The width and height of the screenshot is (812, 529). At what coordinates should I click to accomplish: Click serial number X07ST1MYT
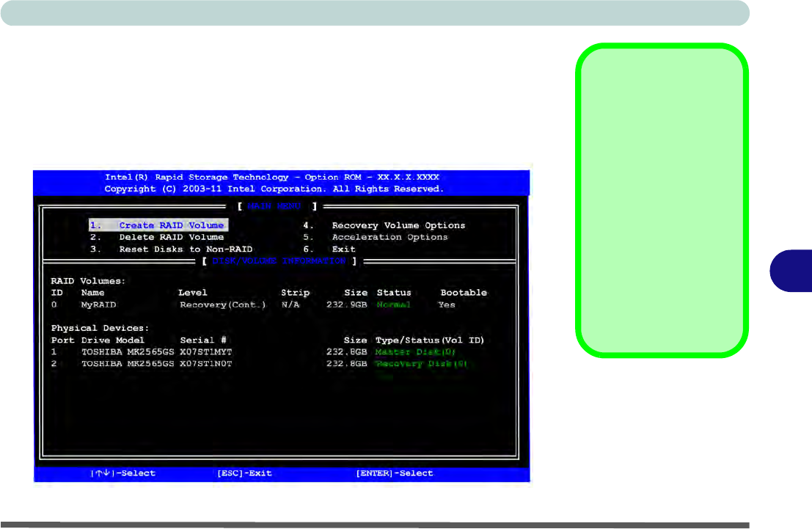pos(206,352)
